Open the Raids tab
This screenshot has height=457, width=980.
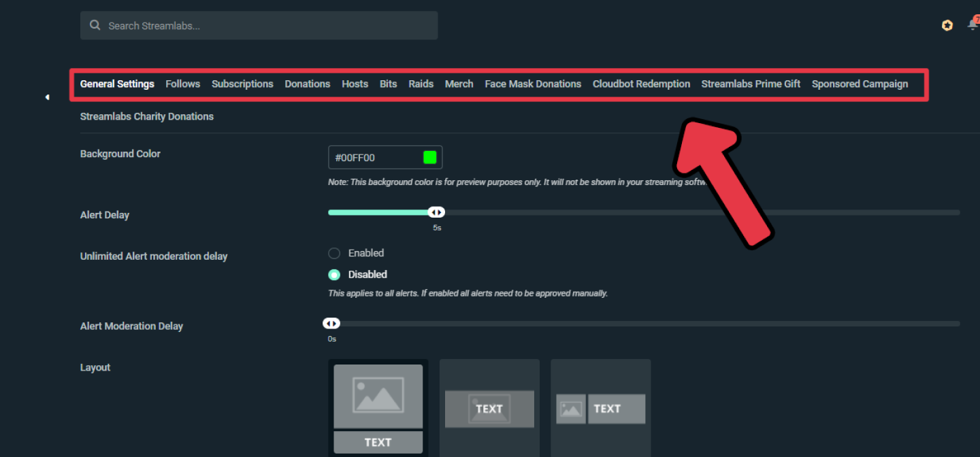pyautogui.click(x=421, y=84)
